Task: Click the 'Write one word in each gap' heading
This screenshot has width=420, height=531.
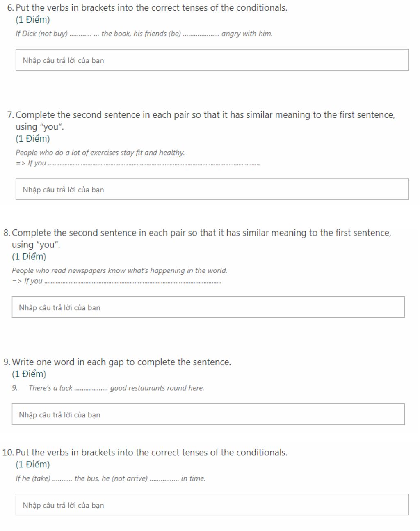Action: pos(121,362)
